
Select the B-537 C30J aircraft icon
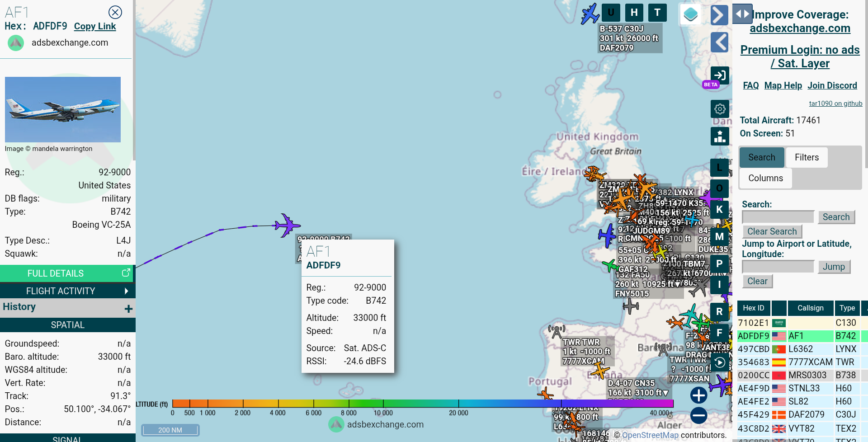click(590, 14)
